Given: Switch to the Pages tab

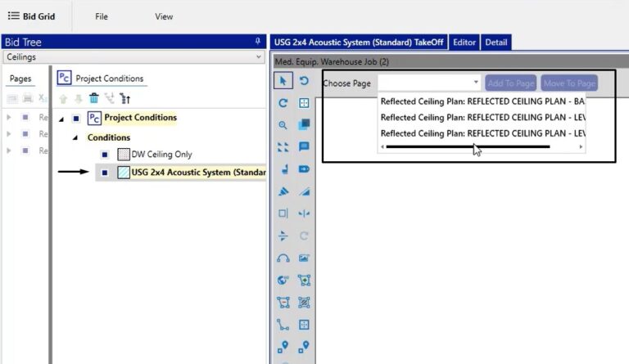Looking at the screenshot, I should coord(20,79).
